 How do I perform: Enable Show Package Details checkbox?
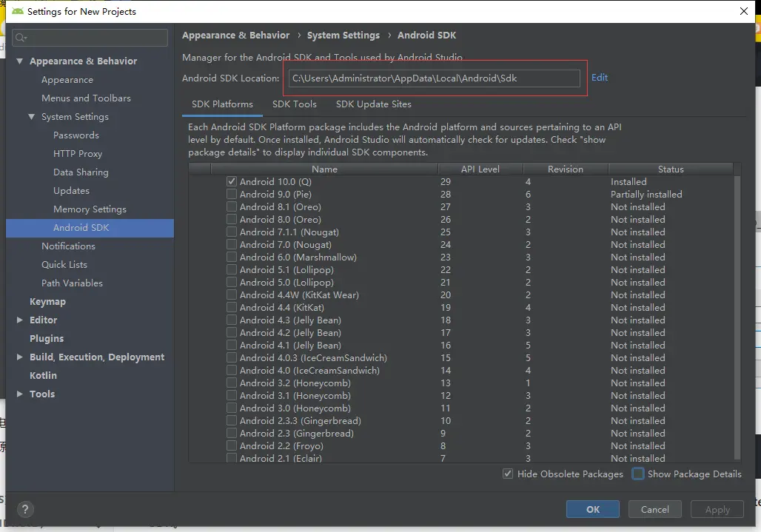[x=638, y=474]
